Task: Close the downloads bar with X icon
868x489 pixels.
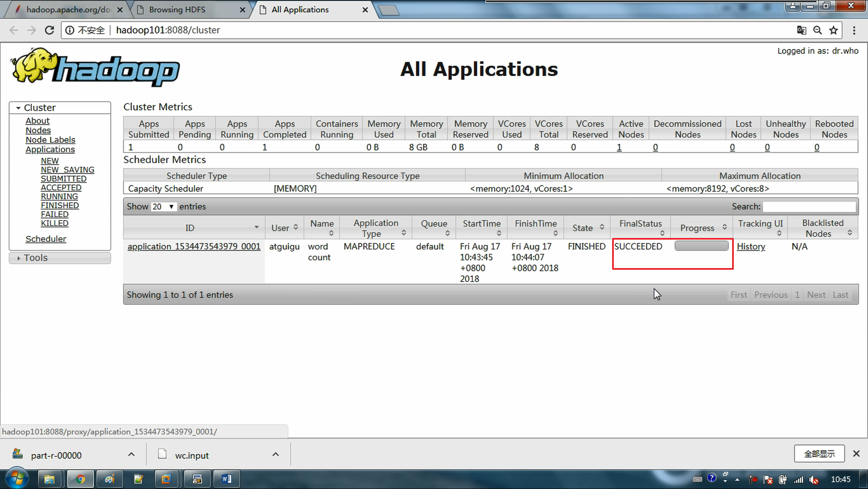Action: 856,453
